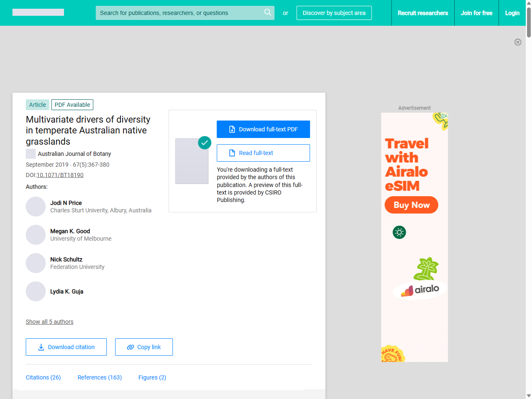
Task: Click the search magnifier icon
Action: pyautogui.click(x=268, y=12)
